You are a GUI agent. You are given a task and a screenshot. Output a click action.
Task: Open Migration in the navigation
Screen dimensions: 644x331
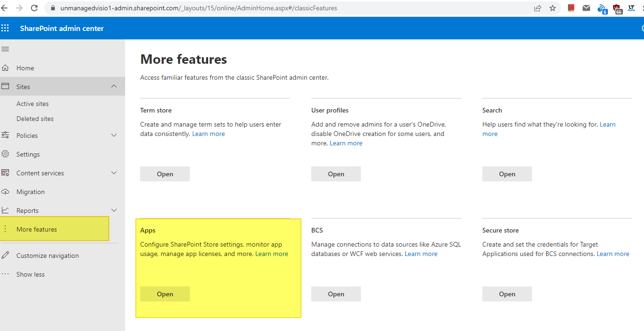coord(30,192)
